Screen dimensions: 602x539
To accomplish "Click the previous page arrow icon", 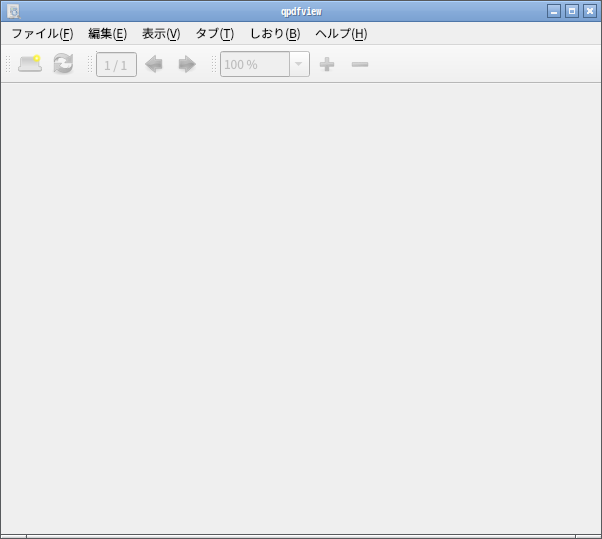I will coord(154,64).
